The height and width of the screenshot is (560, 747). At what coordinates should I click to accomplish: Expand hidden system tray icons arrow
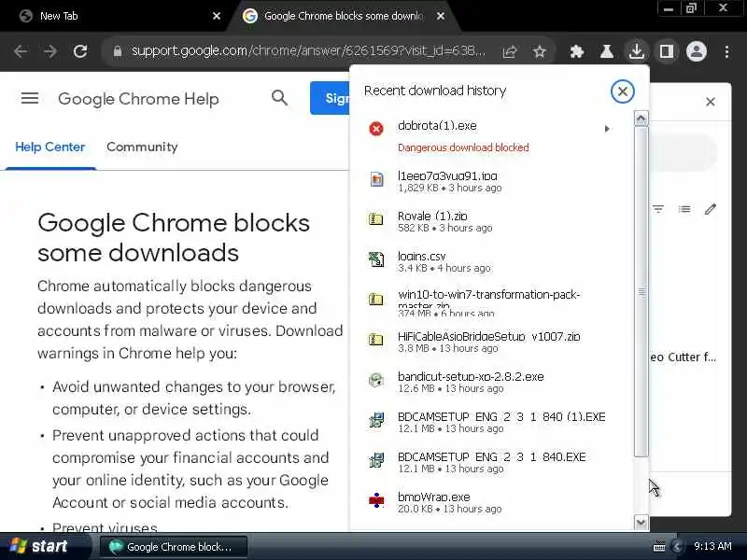click(678, 547)
